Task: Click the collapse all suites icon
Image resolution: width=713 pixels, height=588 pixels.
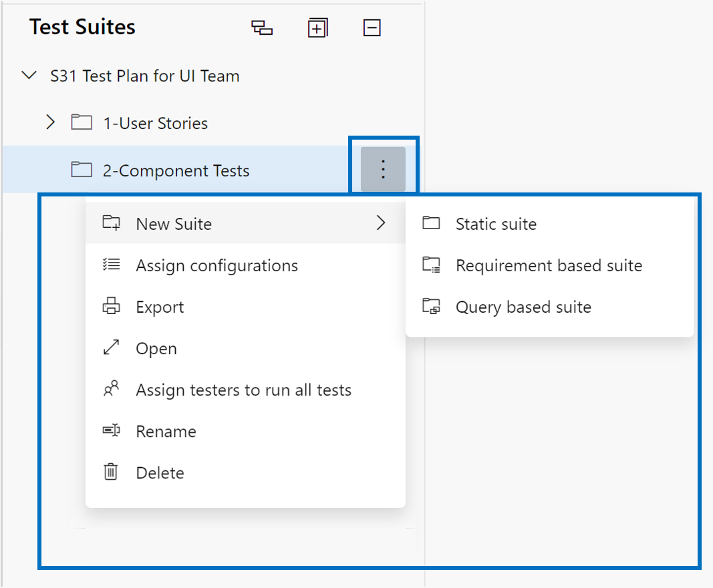Action: click(x=372, y=28)
